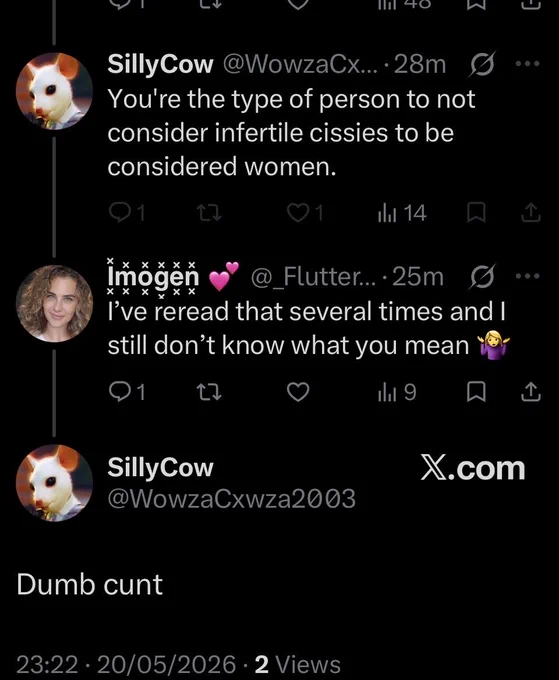Open Grok icon on Imogen's tweet
The height and width of the screenshot is (680, 559).
pos(482,276)
